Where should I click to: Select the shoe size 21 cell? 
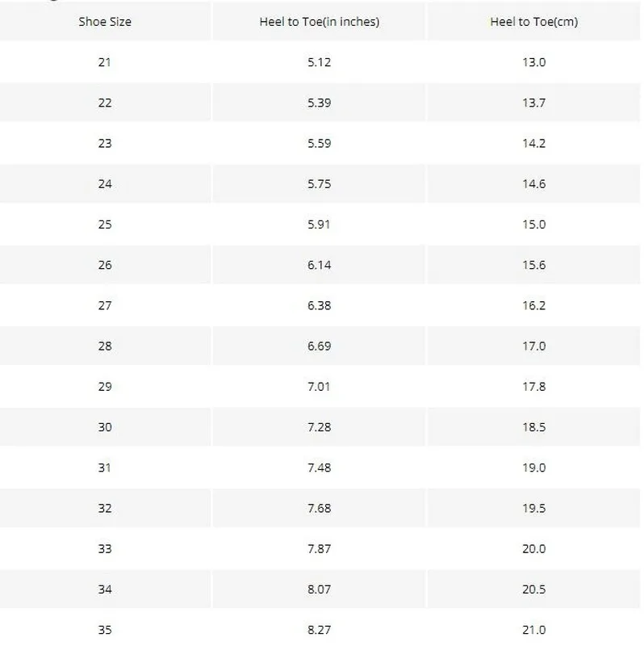click(105, 62)
